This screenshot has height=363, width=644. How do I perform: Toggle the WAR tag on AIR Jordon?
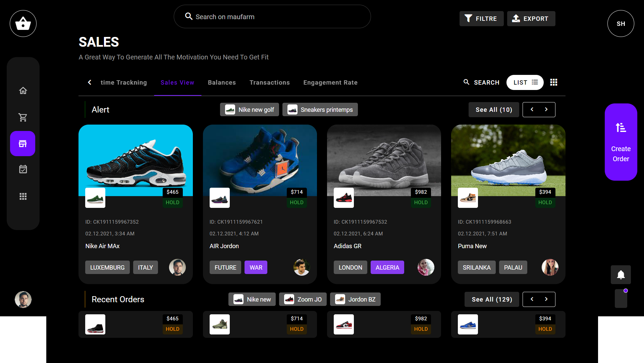tap(256, 267)
